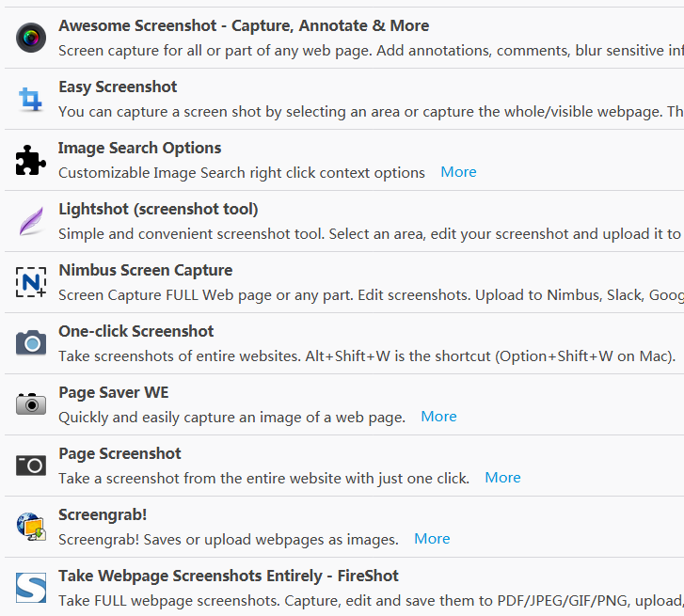Click the description 'Screen capture for all or part'
This screenshot has height=616, width=684.
372,51
